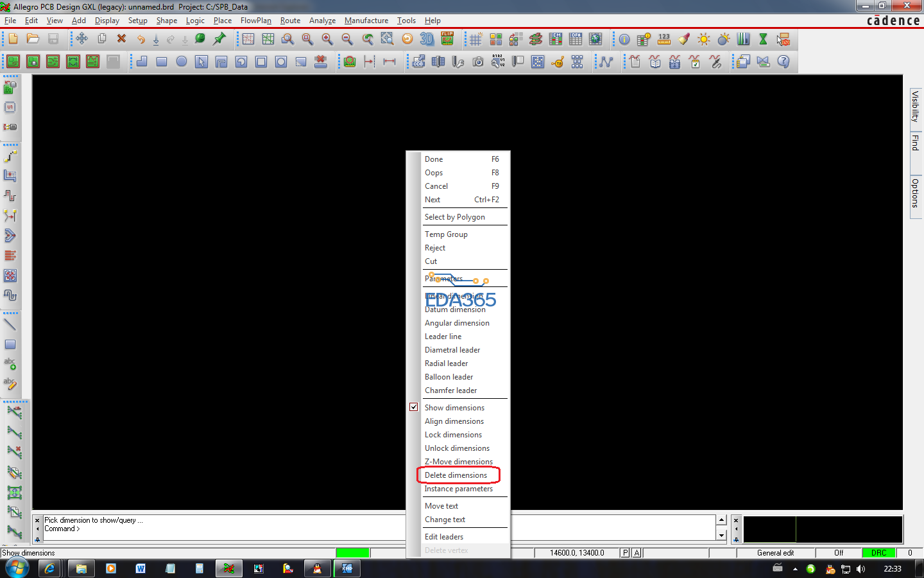
Task: Click the red X Delete icon
Action: click(x=121, y=39)
